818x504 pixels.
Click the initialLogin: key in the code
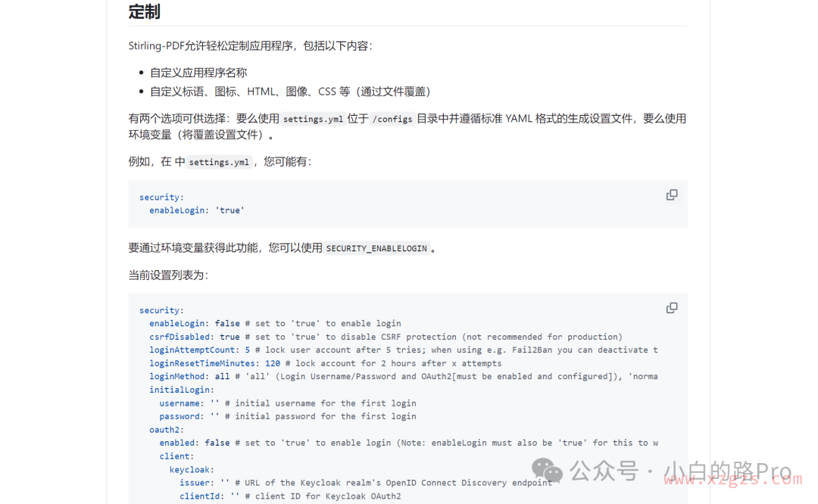[182, 390]
